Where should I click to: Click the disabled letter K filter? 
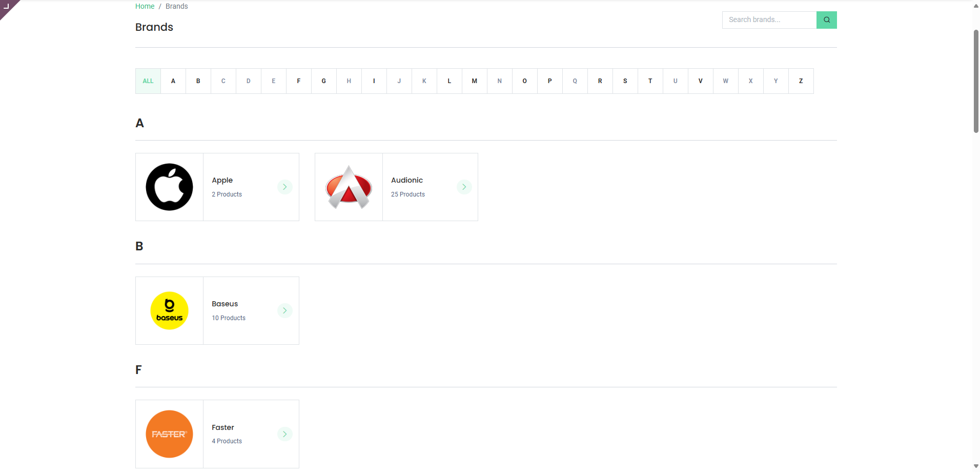(424, 81)
